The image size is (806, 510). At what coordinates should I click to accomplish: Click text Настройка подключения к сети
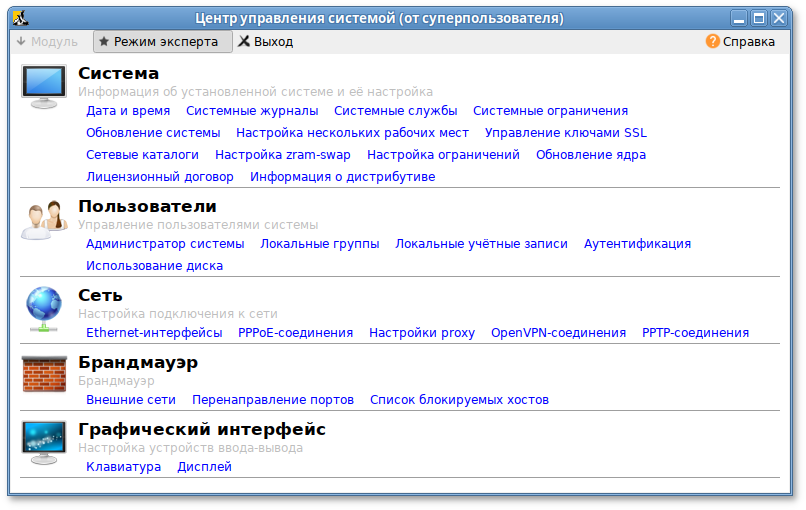[178, 314]
